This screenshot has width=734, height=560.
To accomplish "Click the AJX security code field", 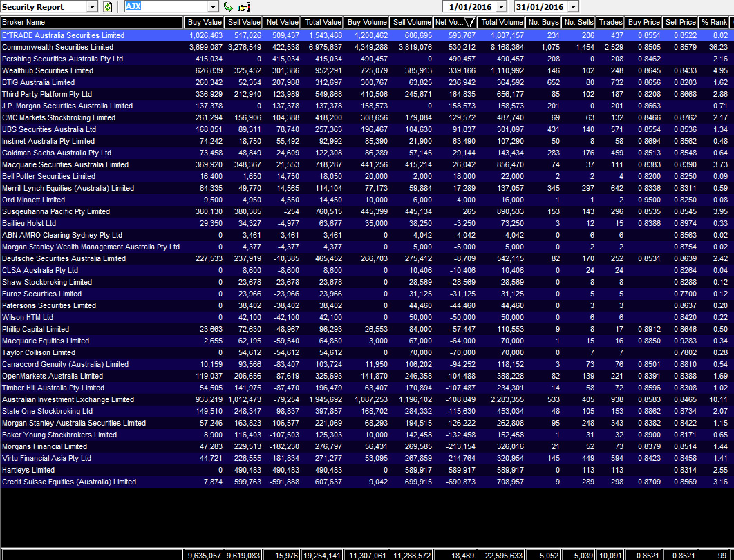I will tap(166, 7).
